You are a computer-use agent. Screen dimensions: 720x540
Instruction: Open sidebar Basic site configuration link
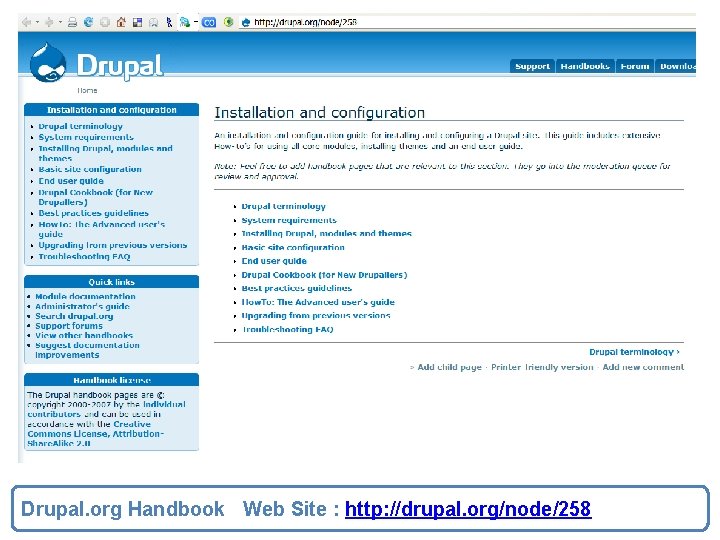click(90, 169)
